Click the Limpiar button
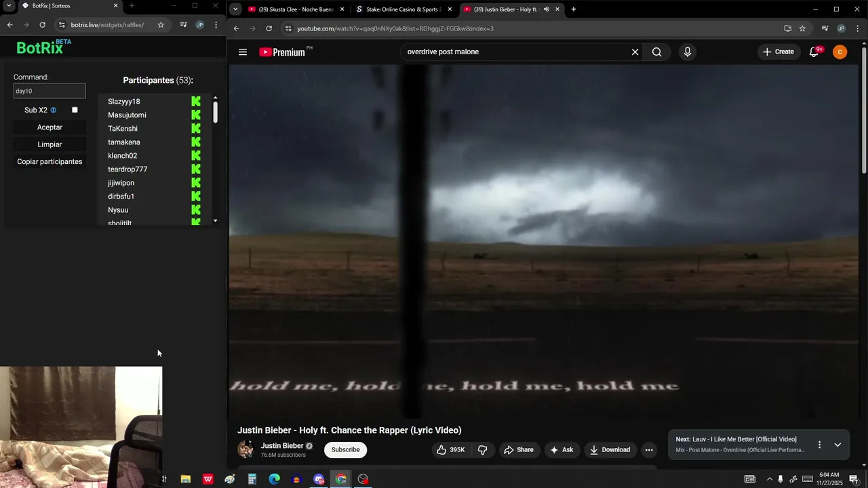Image resolution: width=868 pixels, height=488 pixels. tap(50, 144)
